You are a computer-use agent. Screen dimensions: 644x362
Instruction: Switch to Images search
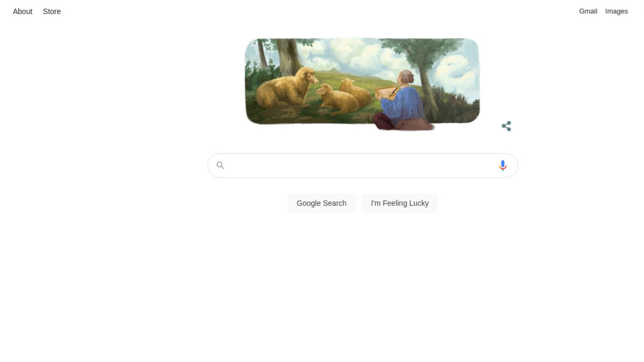coord(616,11)
